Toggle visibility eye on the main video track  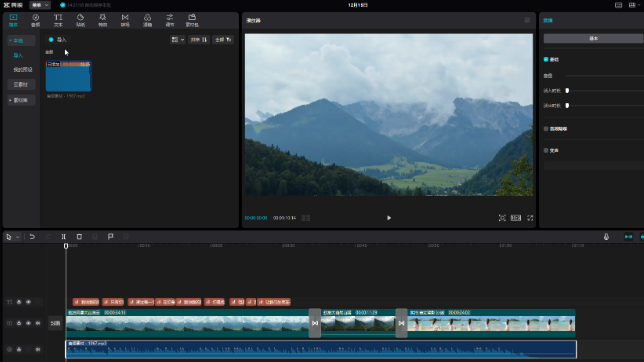coord(28,323)
